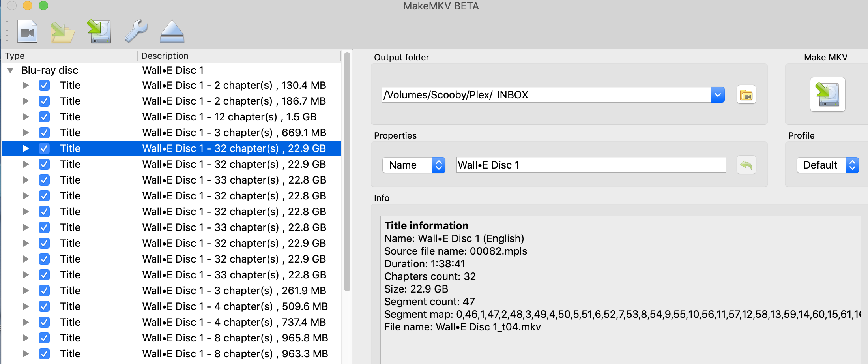Open the Default profile dropdown

tap(827, 165)
